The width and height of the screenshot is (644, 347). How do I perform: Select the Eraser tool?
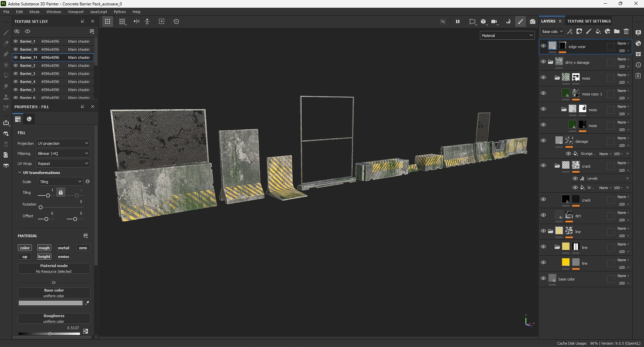pyautogui.click(x=6, y=43)
